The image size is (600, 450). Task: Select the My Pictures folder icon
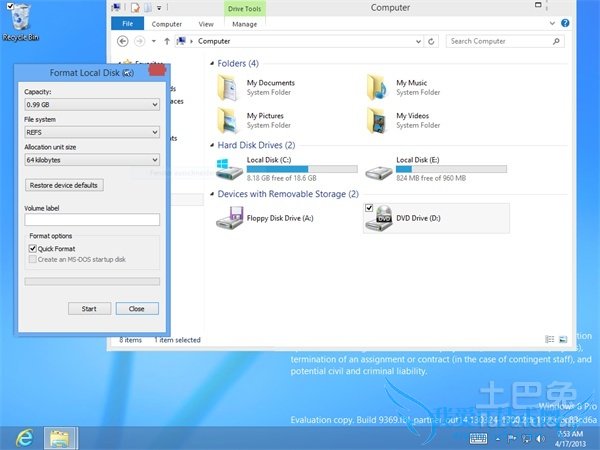(x=230, y=120)
